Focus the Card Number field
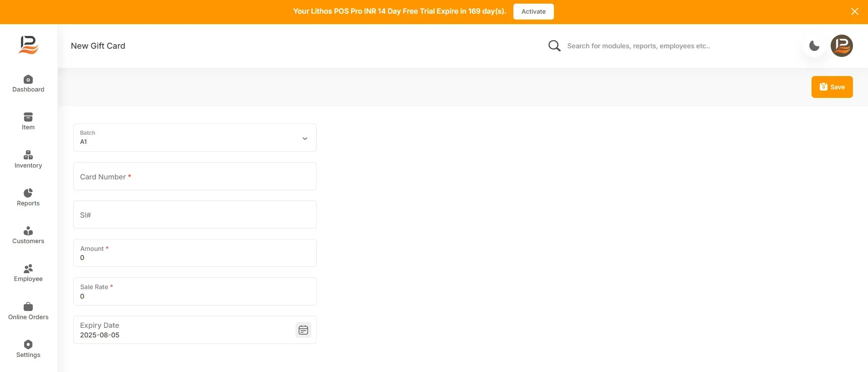Image resolution: width=868 pixels, height=372 pixels. 195,176
